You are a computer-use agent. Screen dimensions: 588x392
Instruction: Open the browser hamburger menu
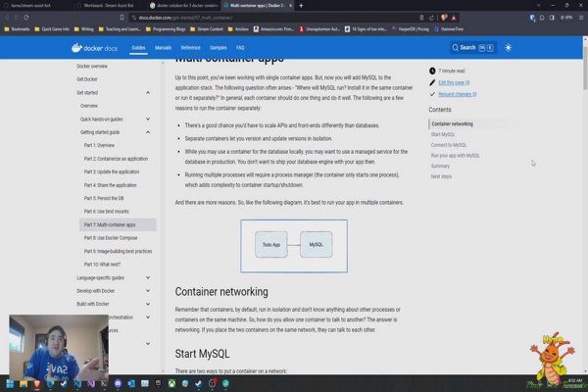[x=581, y=18]
